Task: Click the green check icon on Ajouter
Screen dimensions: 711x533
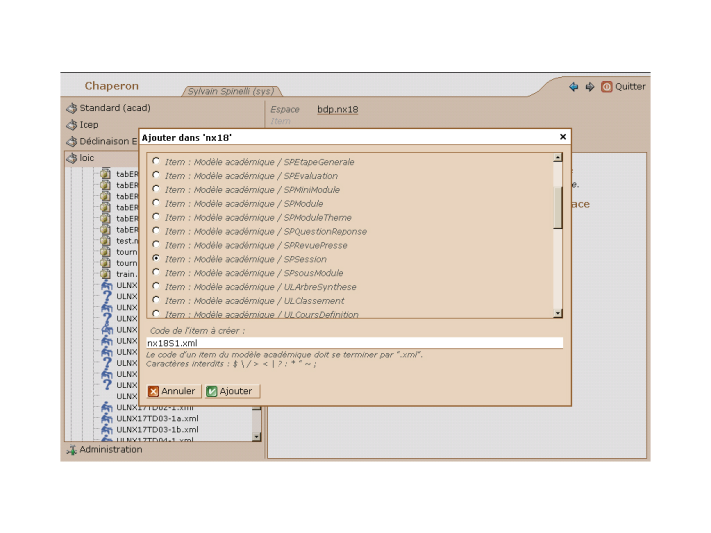Action: pos(212,391)
